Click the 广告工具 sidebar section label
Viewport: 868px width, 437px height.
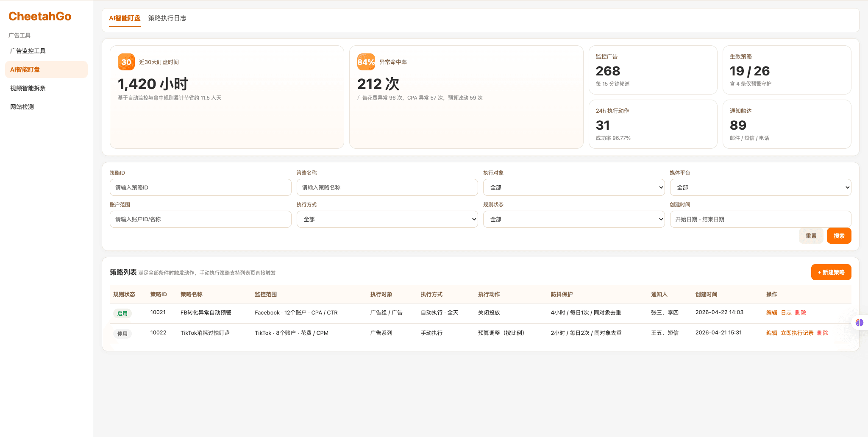[x=19, y=36]
